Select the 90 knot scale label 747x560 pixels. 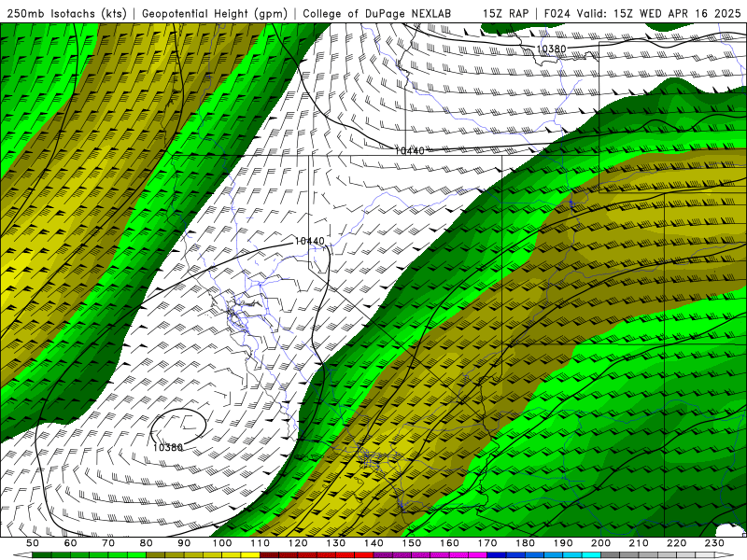click(184, 543)
